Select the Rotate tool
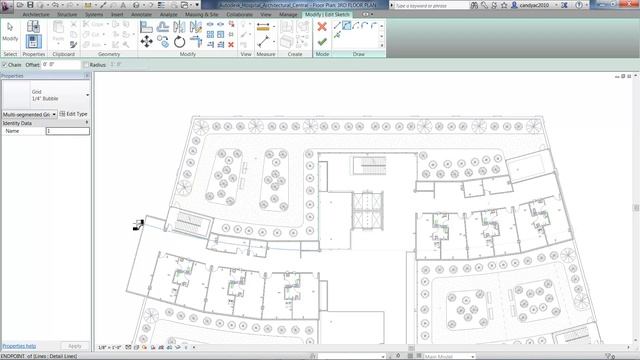The width and height of the screenshot is (640, 360). [179, 41]
